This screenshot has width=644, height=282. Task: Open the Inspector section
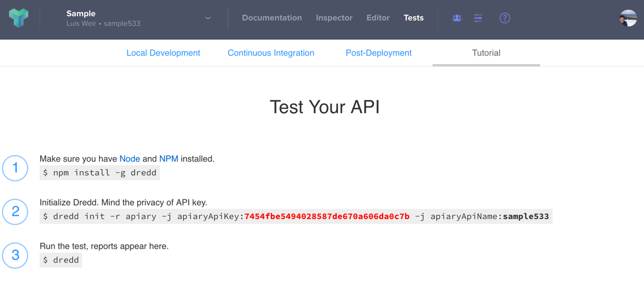tap(334, 18)
